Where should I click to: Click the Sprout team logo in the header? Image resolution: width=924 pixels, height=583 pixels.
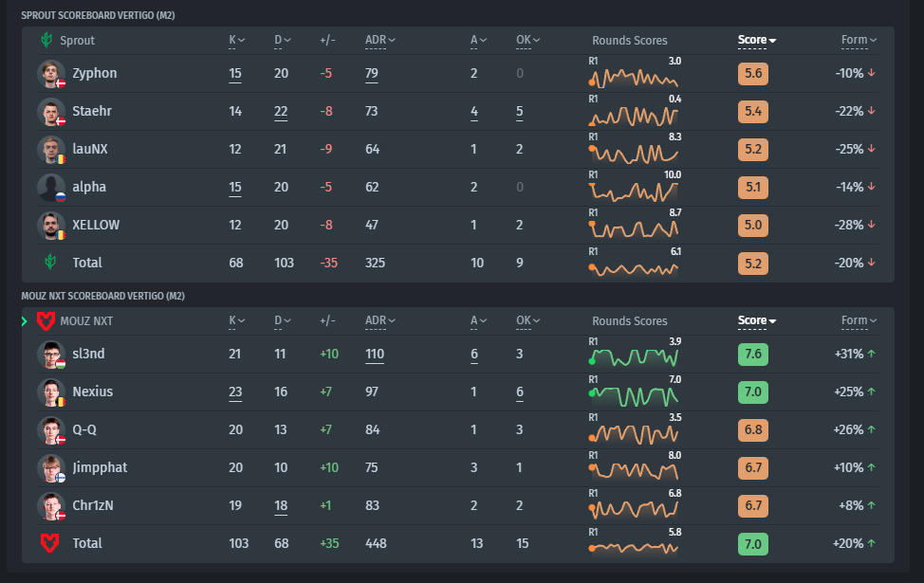coord(46,40)
